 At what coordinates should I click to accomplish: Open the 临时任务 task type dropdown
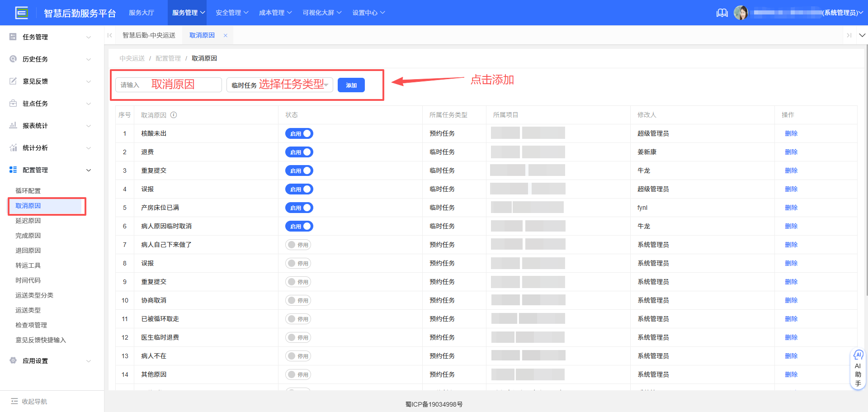click(x=279, y=85)
